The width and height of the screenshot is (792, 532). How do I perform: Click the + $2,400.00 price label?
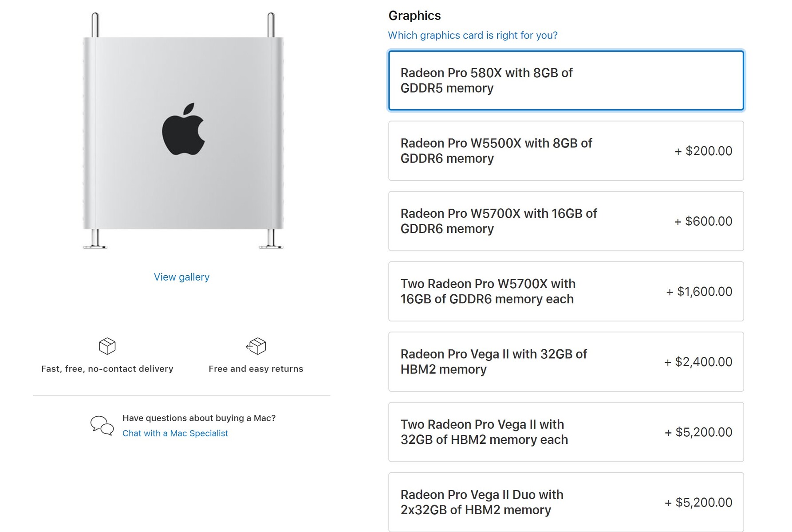click(x=698, y=362)
